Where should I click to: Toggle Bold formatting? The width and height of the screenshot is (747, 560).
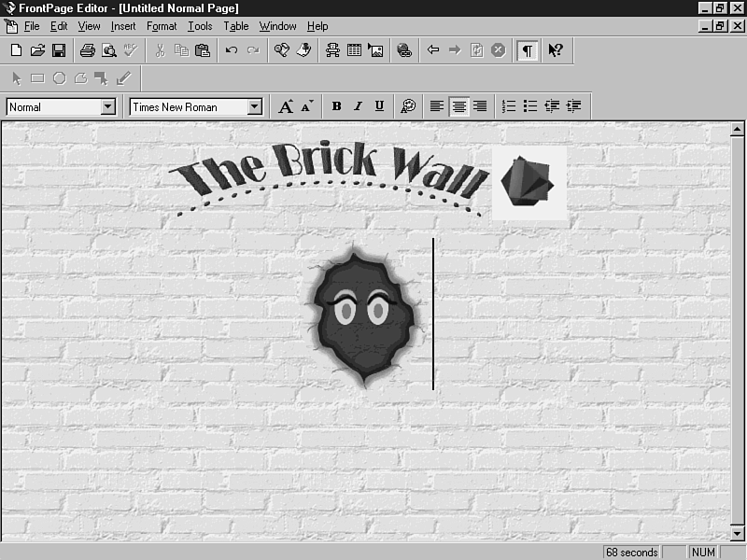pyautogui.click(x=336, y=106)
